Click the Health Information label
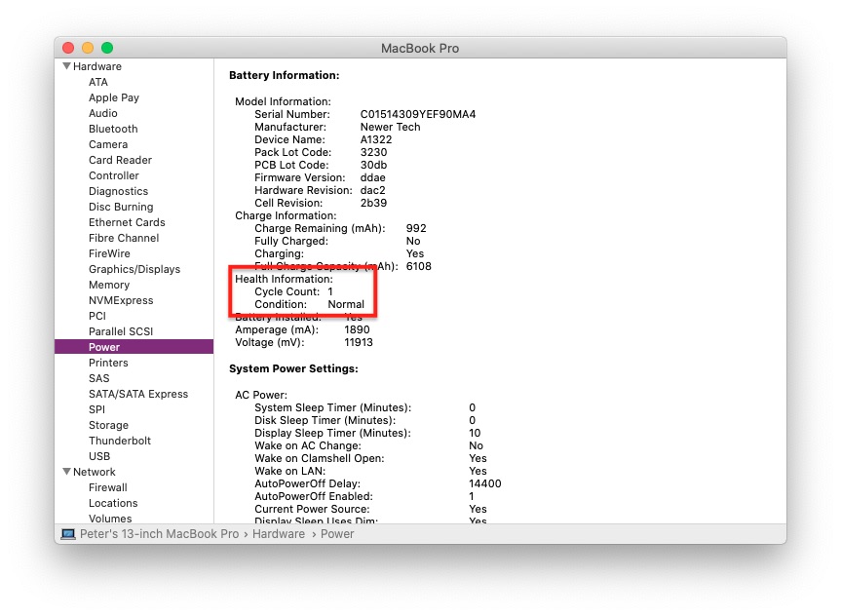841x616 pixels. [x=284, y=279]
